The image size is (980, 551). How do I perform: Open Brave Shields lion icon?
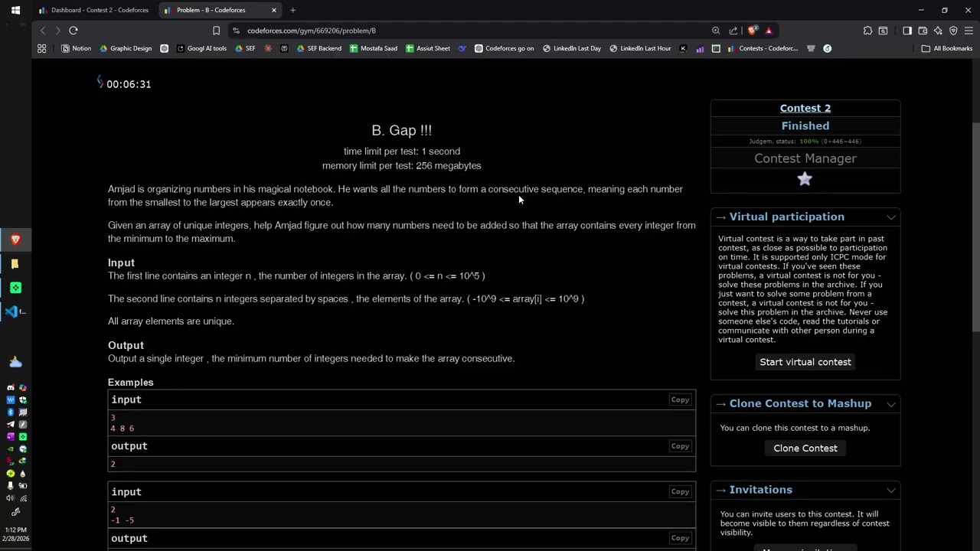pos(753,31)
